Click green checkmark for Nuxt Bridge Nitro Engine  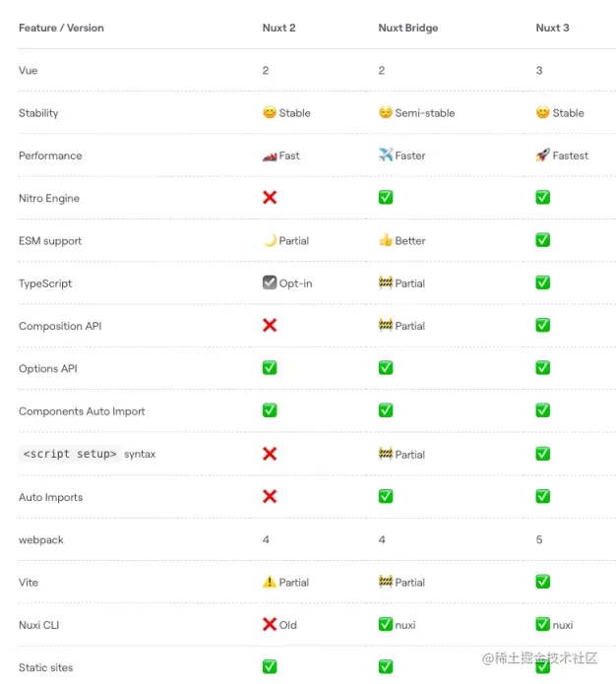[386, 198]
